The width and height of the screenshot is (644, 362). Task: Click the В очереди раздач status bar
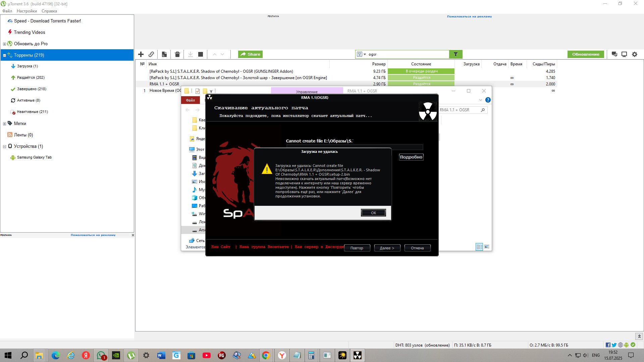click(x=421, y=71)
